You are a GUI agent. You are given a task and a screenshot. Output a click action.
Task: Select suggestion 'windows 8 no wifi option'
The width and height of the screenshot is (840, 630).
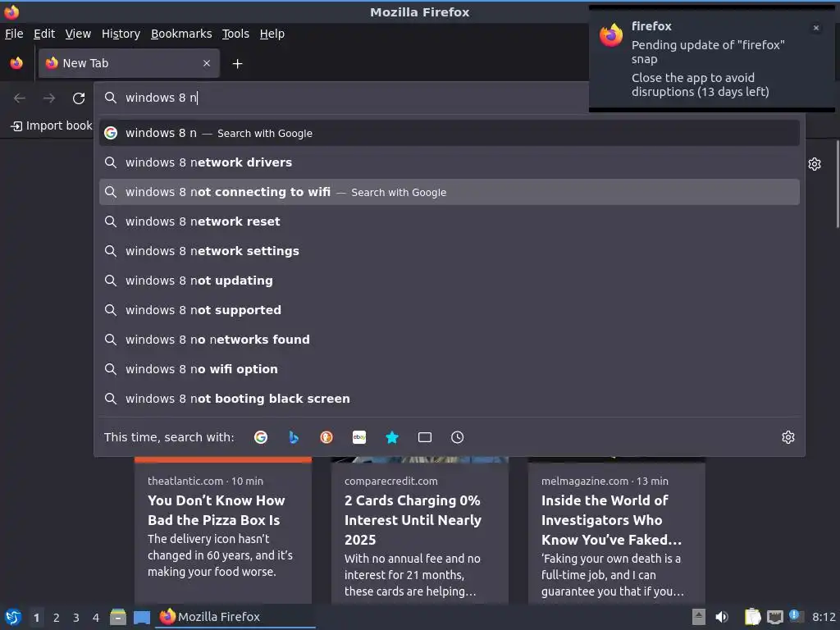(x=449, y=368)
